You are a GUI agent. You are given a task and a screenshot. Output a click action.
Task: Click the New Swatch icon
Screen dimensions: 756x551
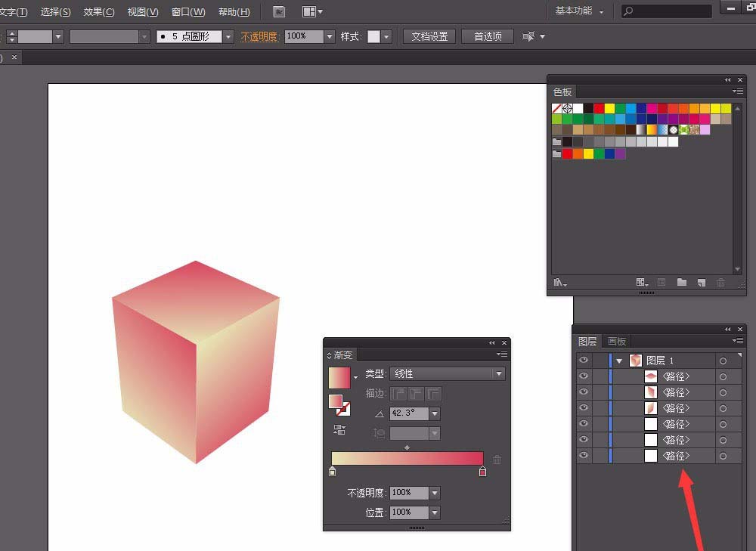tap(701, 282)
